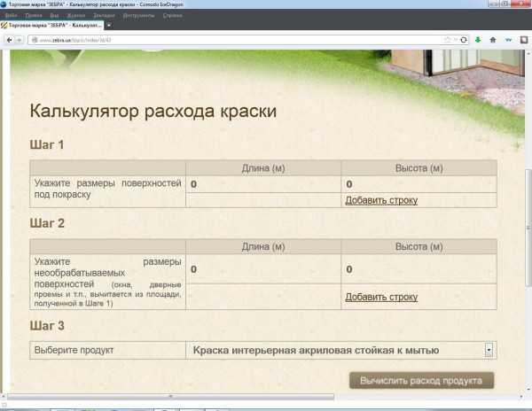532x411 pixels.
Task: Open downloads via the green arrow icon
Action: [x=478, y=40]
